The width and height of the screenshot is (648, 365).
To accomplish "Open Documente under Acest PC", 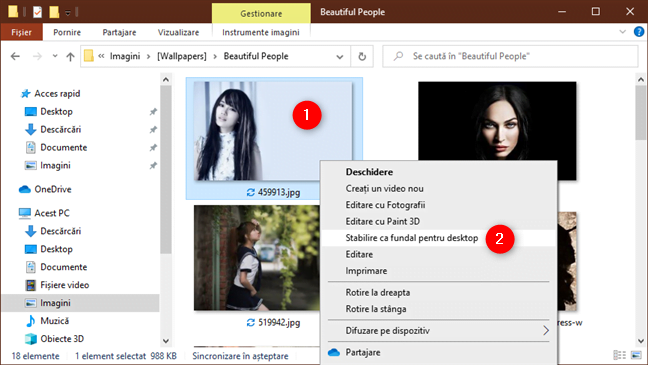I will coord(64,267).
